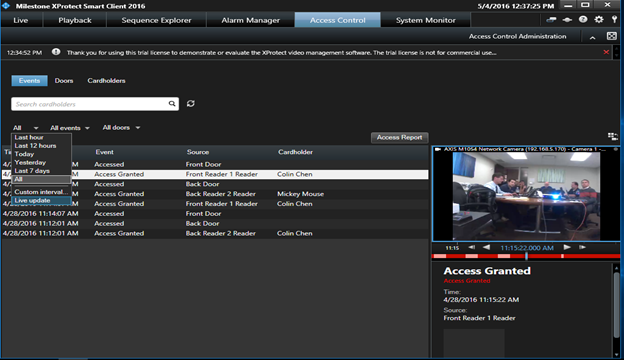The image size is (624, 360).
Task: Select the Access Control tab
Action: pos(337,20)
